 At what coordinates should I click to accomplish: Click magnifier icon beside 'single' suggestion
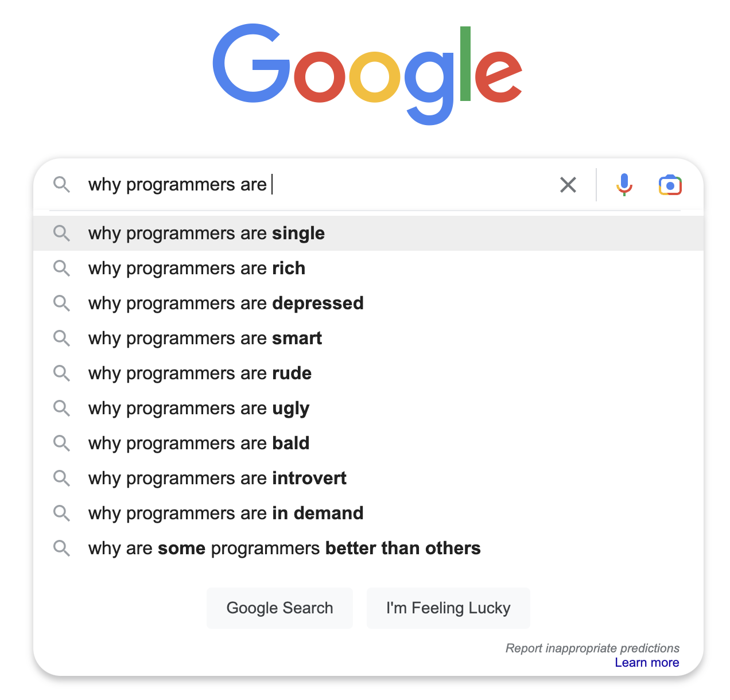[x=61, y=234]
